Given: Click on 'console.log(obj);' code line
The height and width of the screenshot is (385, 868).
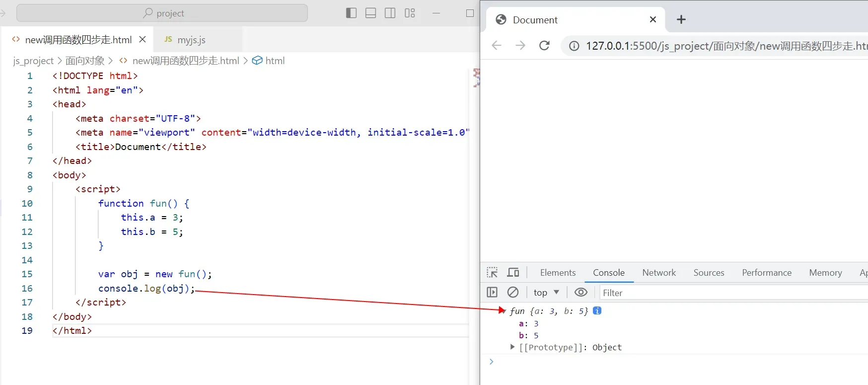Looking at the screenshot, I should [x=146, y=288].
